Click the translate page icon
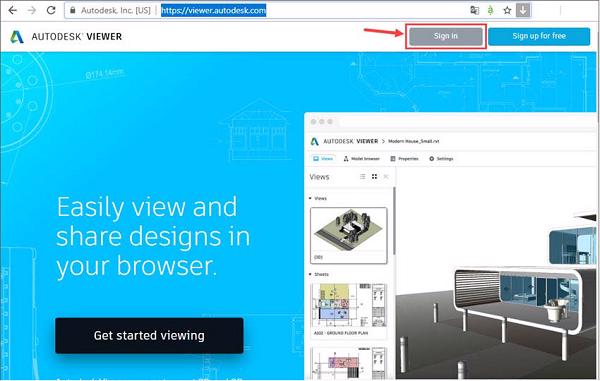The height and width of the screenshot is (381, 600). tap(474, 10)
